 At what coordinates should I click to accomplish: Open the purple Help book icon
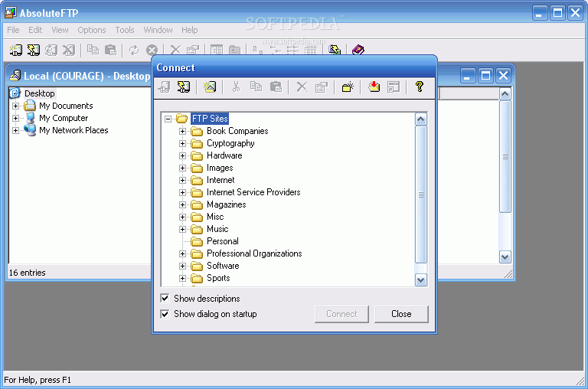358,50
